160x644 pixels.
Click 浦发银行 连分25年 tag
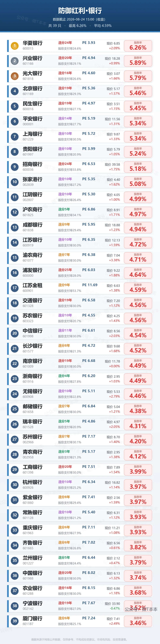click(x=65, y=270)
